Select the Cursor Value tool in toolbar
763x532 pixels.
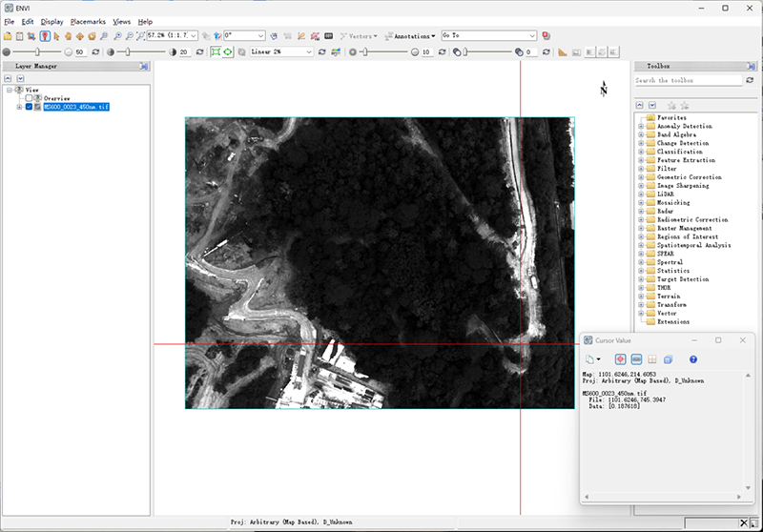click(45, 35)
